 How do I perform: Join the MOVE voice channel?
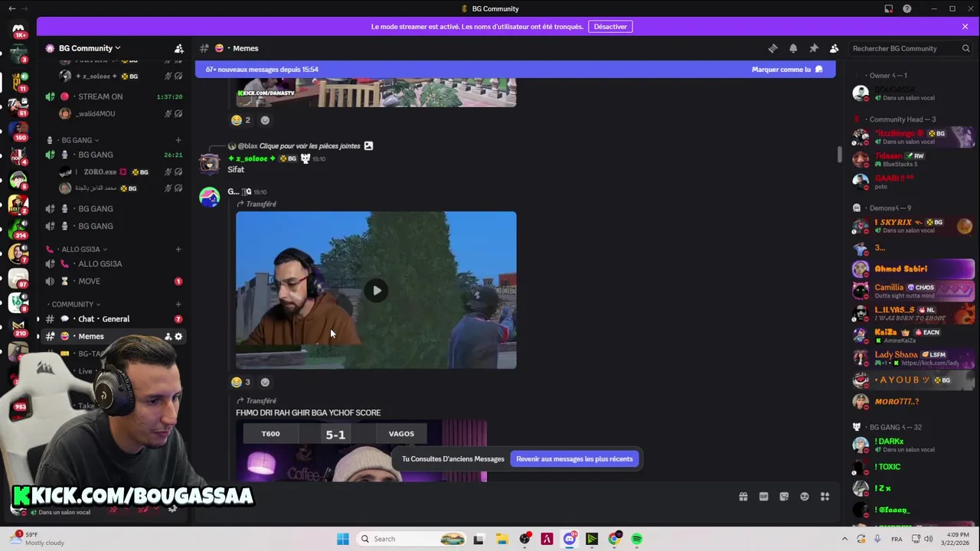(113, 281)
